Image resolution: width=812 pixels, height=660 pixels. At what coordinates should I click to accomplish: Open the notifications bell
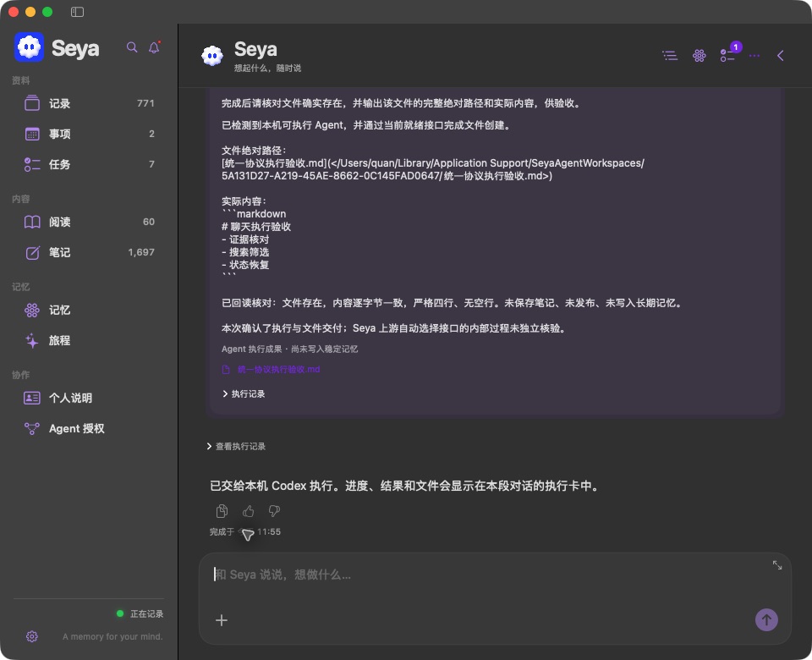[x=154, y=47]
